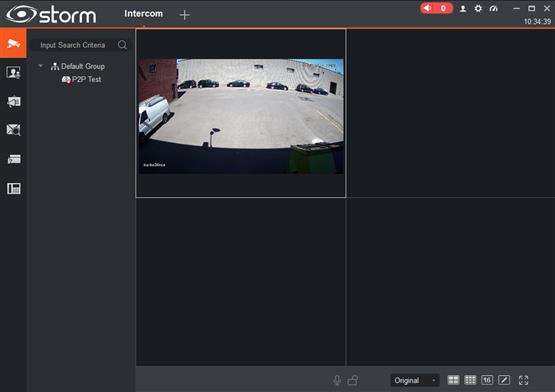The image size is (555, 392).
Task: Open the intercom panel sidebar icon
Action: click(13, 188)
